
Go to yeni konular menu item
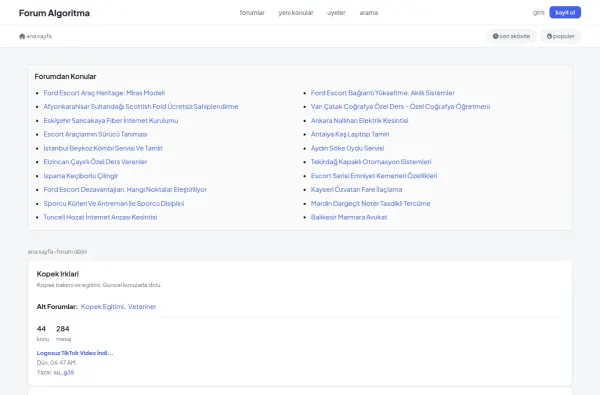(x=296, y=13)
